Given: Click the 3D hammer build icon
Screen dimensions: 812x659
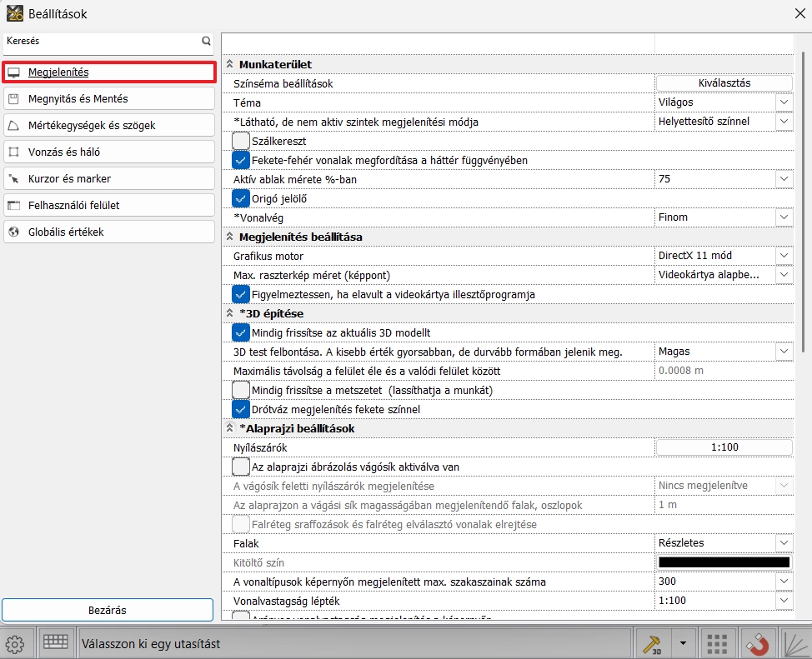Looking at the screenshot, I should [x=650, y=643].
